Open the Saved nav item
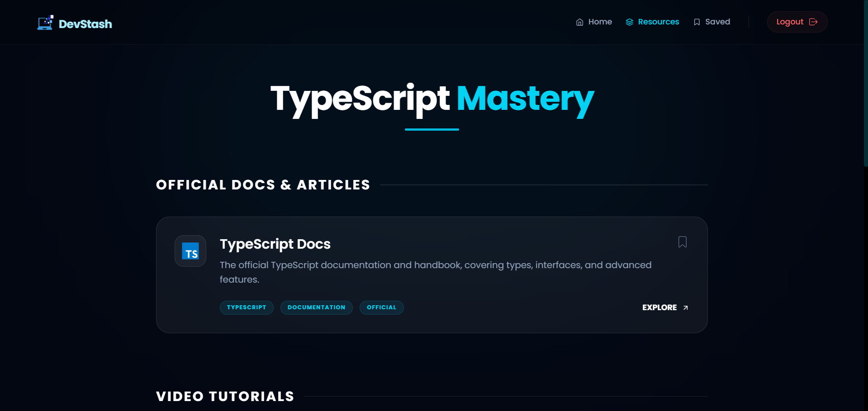The height and width of the screenshot is (411, 868). coord(711,22)
